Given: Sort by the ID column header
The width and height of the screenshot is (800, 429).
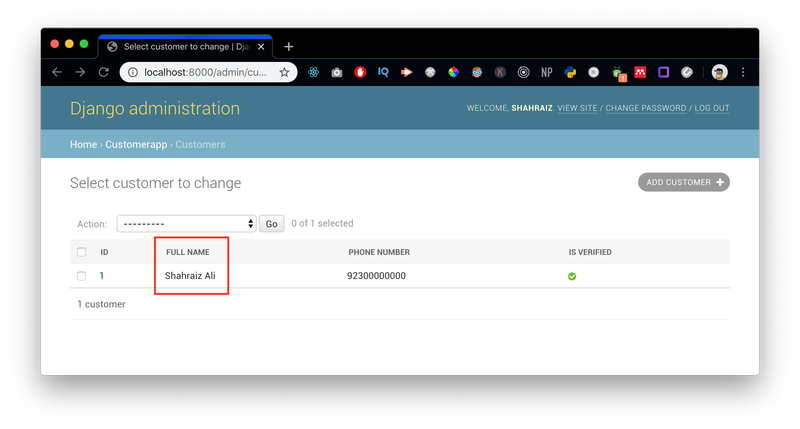Looking at the screenshot, I should pos(104,252).
